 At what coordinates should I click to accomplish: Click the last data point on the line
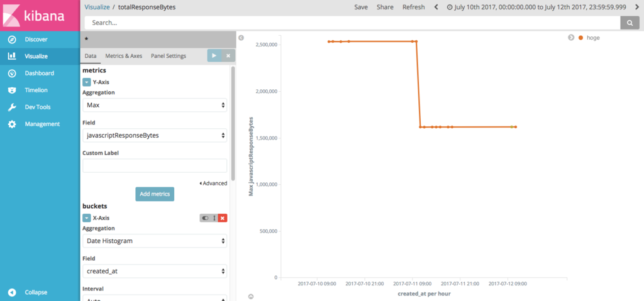(x=516, y=127)
